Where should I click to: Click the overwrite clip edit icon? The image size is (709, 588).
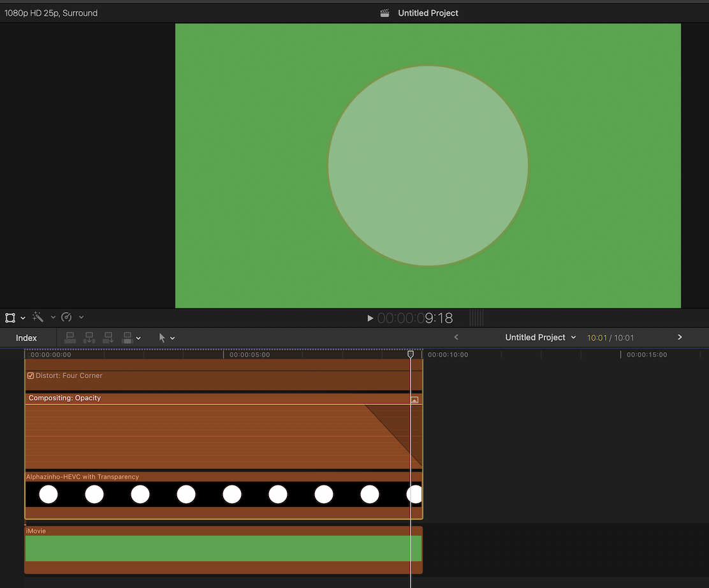pyautogui.click(x=128, y=338)
